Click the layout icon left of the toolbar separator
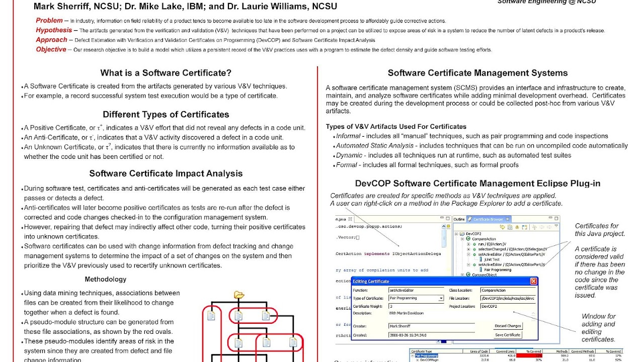 coord(524,227)
